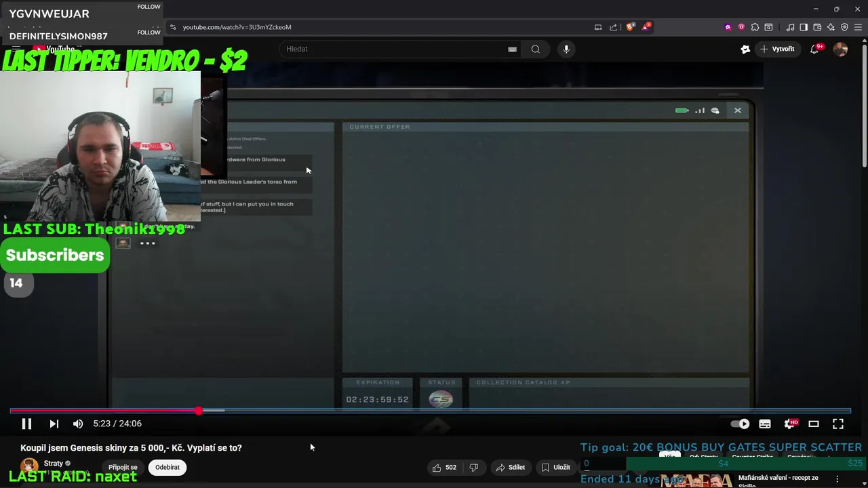Share this page from address bar
This screenshot has height=488, width=868.
pyautogui.click(x=614, y=27)
